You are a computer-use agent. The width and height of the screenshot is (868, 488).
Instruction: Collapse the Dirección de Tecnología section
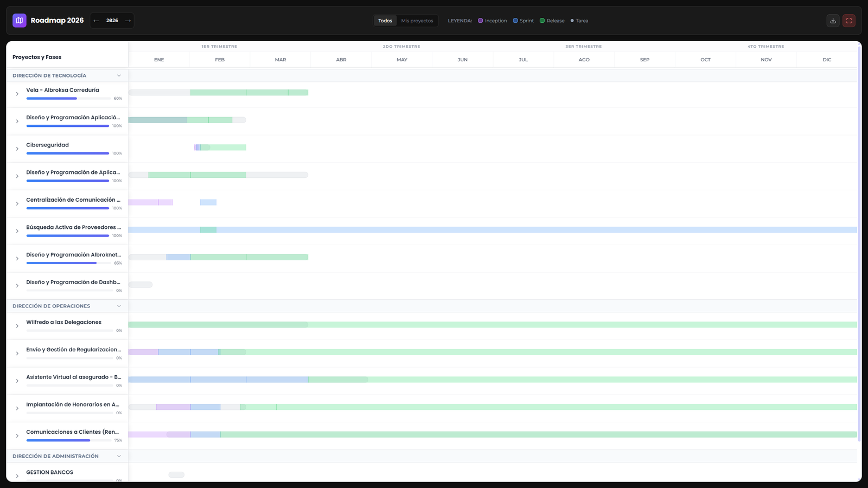coord(119,75)
